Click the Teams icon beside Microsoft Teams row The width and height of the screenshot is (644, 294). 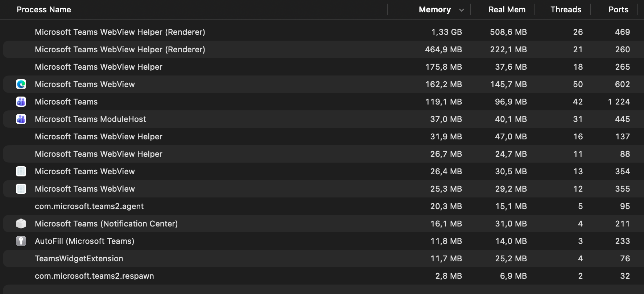coord(21,102)
